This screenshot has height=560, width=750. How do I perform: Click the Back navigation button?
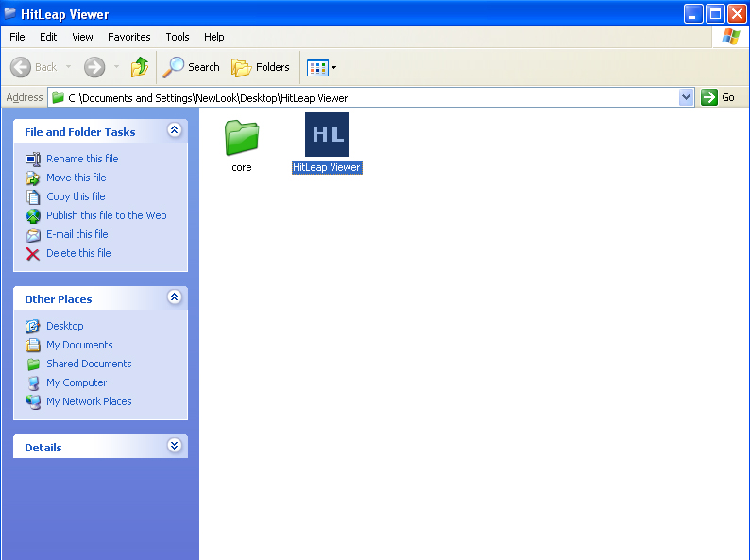pos(34,67)
